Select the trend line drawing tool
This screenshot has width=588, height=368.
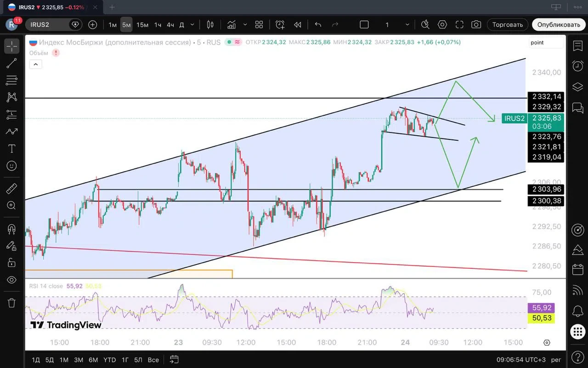tap(11, 63)
